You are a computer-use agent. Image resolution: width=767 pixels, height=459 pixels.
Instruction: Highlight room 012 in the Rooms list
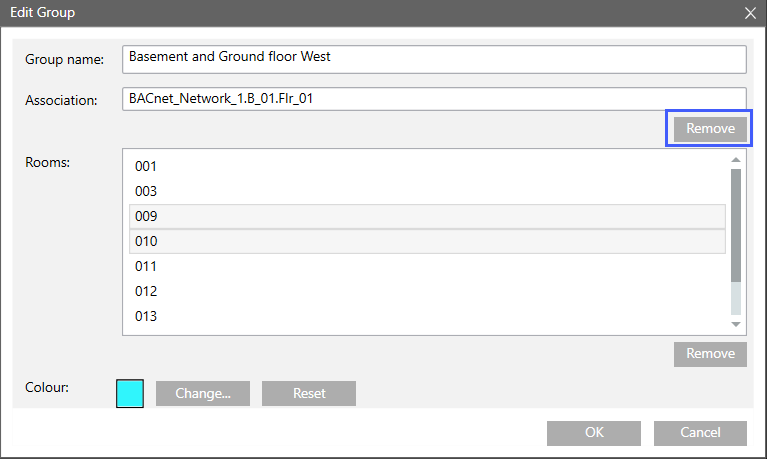(427, 291)
